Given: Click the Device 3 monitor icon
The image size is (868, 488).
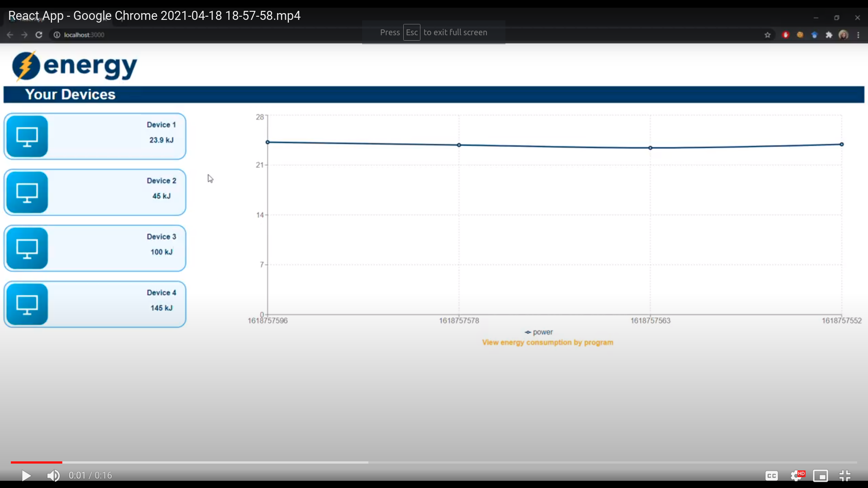Looking at the screenshot, I should click(27, 249).
